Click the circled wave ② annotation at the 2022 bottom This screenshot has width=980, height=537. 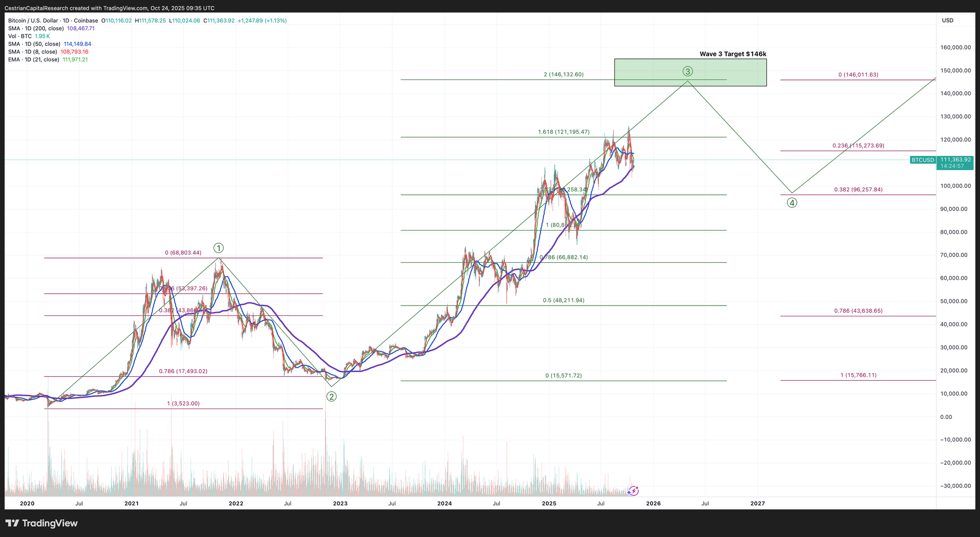coord(331,397)
